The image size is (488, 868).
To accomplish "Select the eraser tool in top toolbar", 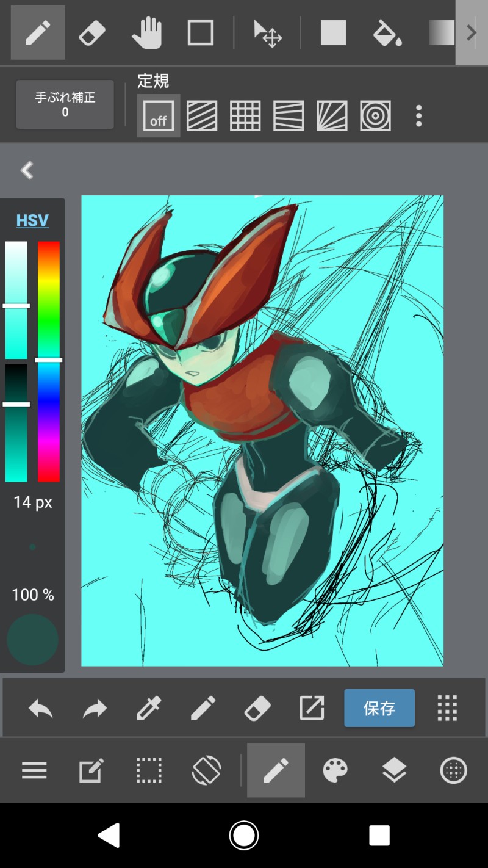I will pos(92,32).
